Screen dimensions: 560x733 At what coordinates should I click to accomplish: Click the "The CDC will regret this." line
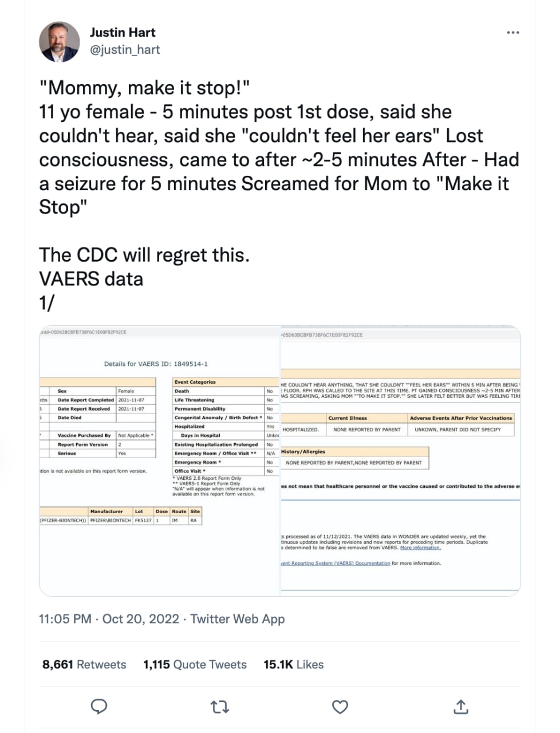144,255
